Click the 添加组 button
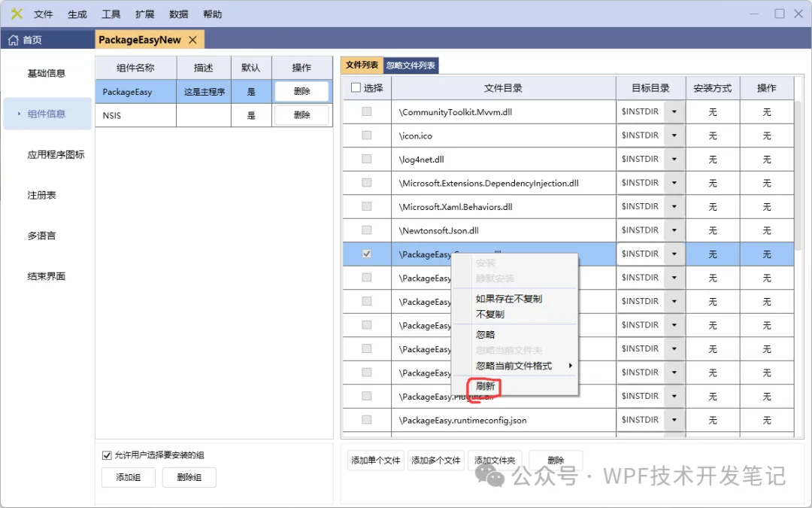 click(129, 477)
